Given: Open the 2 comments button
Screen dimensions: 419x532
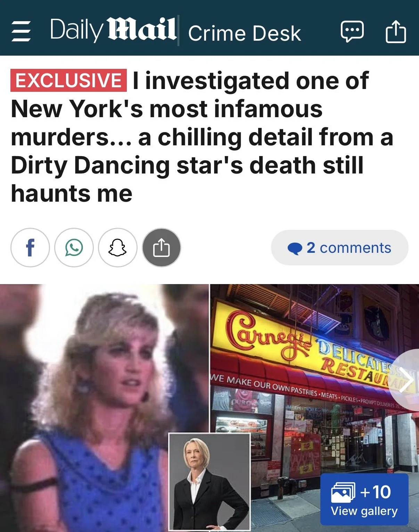Looking at the screenshot, I should (339, 248).
